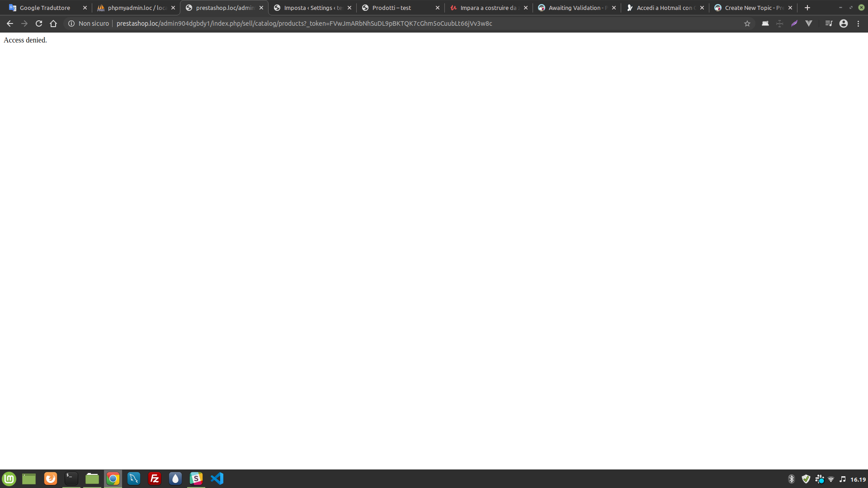Open Visual Studio Code from taskbar
The height and width of the screenshot is (488, 868).
click(x=217, y=479)
